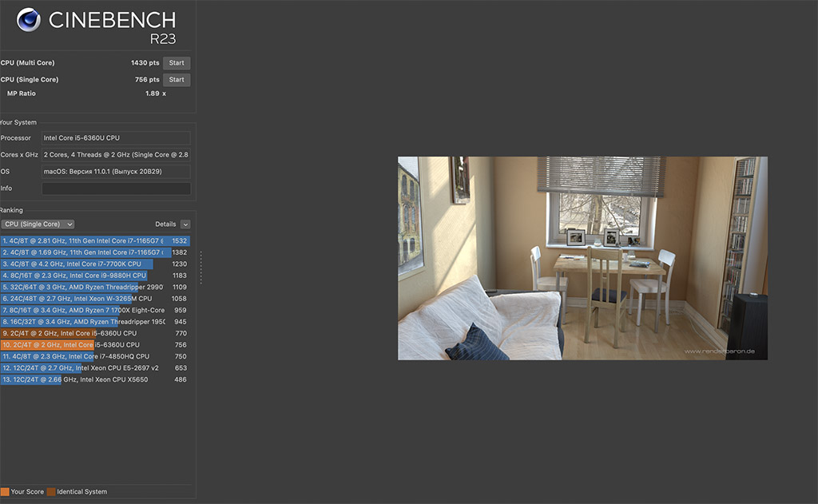Click the Cores x GHz field
Viewport: 818px width, 504px height.
coord(116,155)
